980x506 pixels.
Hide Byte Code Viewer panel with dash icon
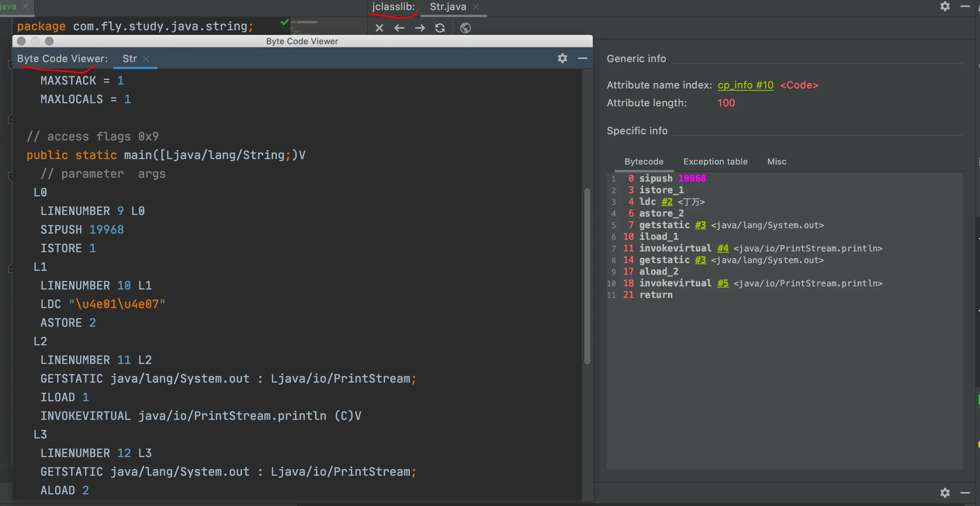[x=582, y=59]
